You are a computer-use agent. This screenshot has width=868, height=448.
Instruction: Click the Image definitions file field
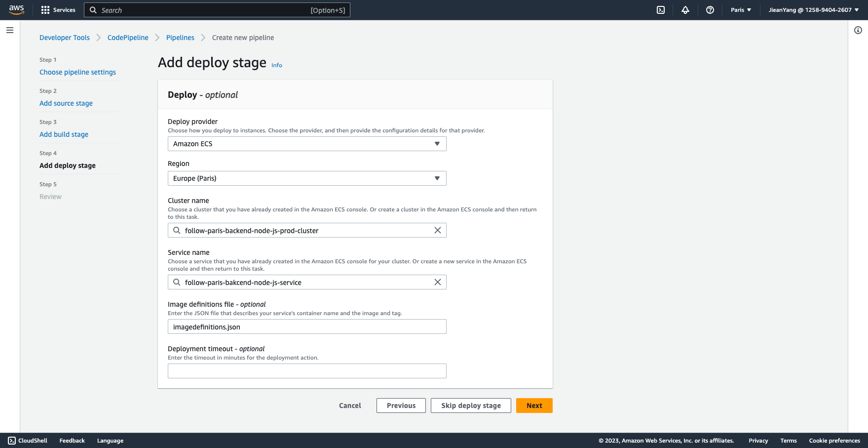(307, 326)
